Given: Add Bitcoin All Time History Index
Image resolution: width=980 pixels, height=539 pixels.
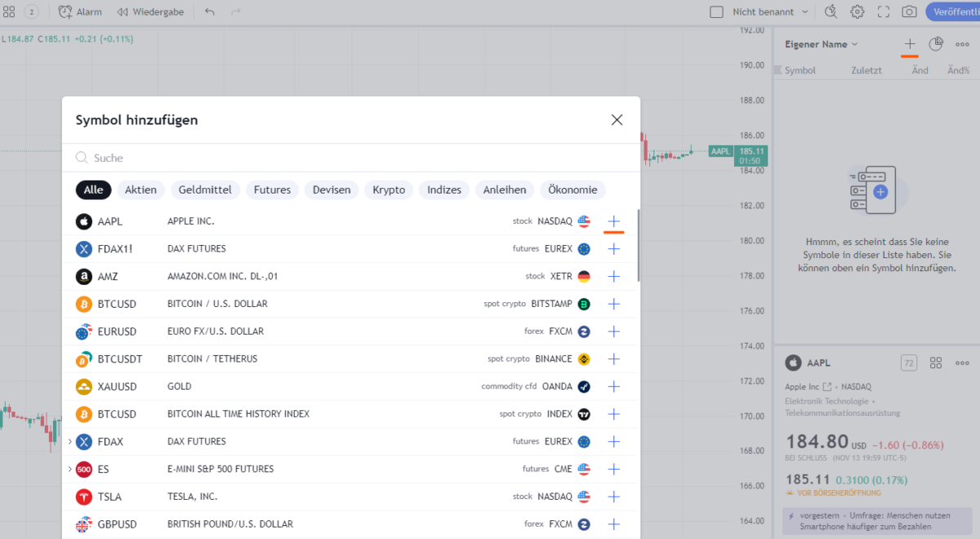Looking at the screenshot, I should point(614,414).
